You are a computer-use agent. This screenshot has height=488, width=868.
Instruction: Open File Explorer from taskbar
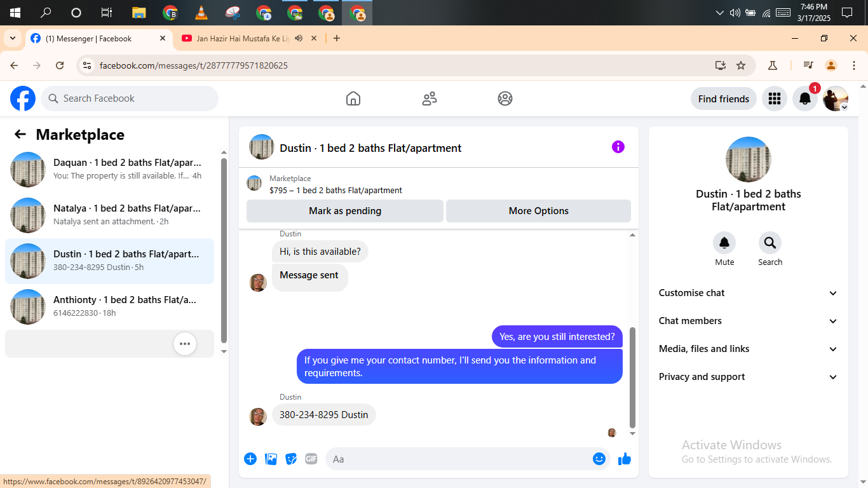139,13
